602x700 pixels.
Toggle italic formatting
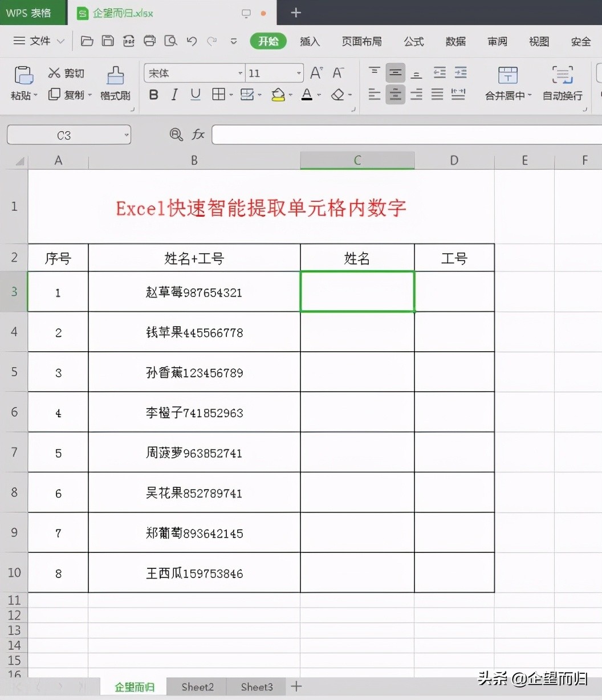pos(174,95)
